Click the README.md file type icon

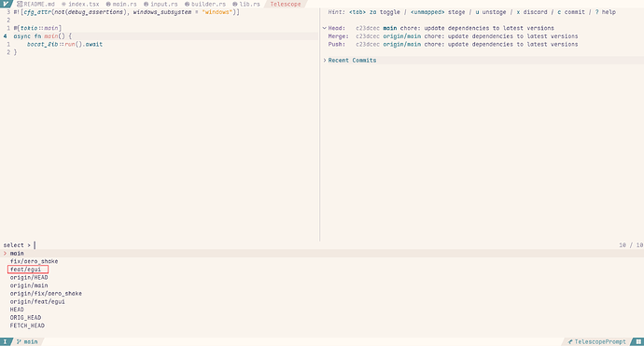(x=20, y=4)
